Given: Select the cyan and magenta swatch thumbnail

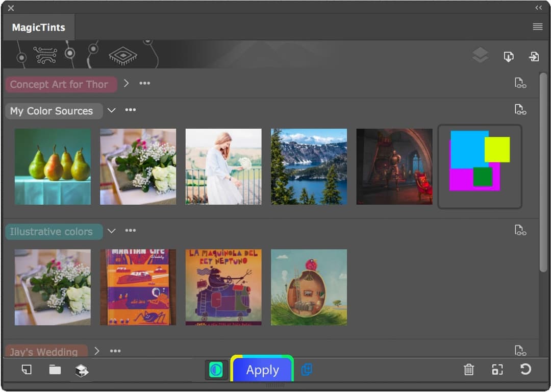Looking at the screenshot, I should (x=480, y=166).
